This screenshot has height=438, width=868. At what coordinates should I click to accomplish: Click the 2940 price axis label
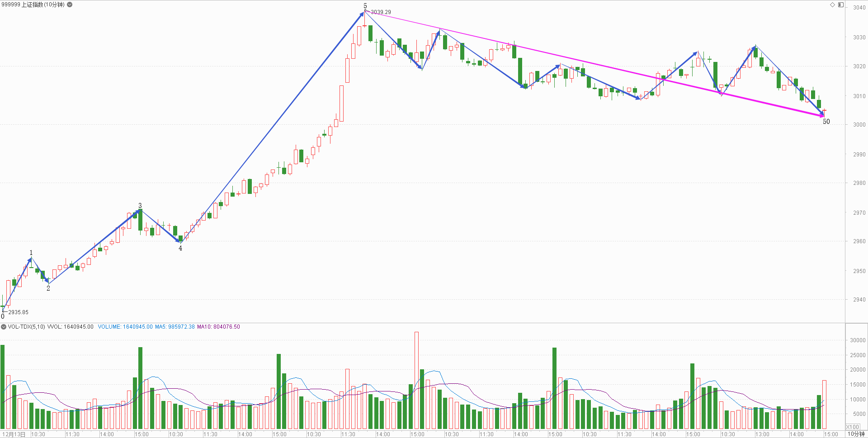point(859,300)
